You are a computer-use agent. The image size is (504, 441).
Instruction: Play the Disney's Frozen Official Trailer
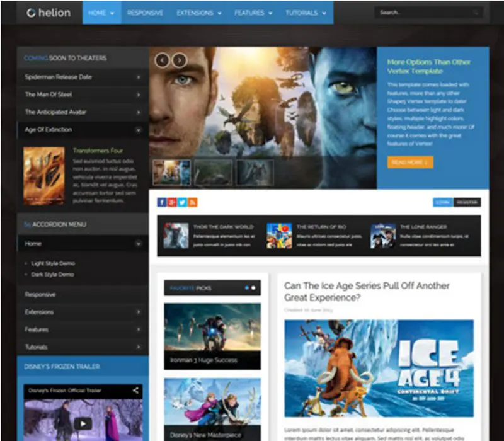pos(83,423)
